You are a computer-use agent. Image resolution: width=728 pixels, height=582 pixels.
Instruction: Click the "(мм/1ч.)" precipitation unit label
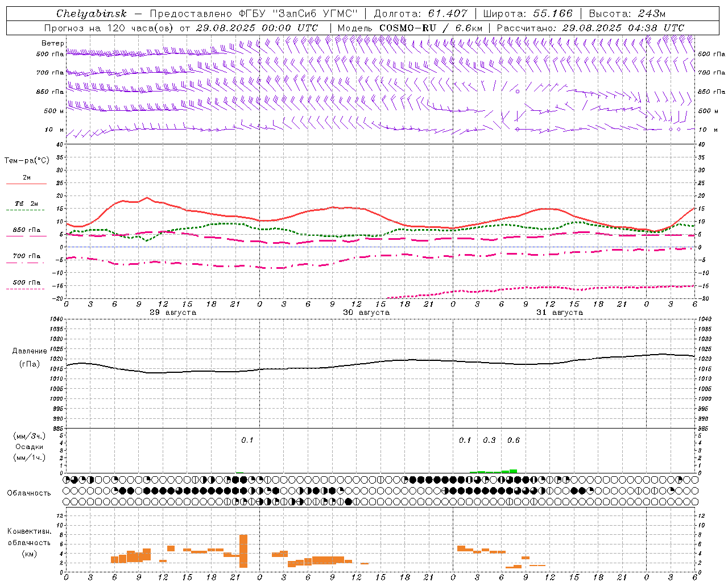point(29,458)
